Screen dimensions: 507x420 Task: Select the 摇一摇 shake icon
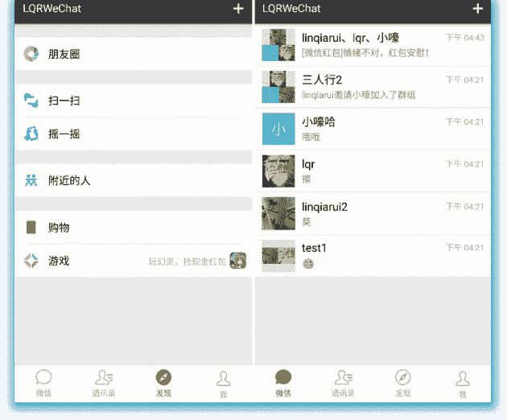31,134
